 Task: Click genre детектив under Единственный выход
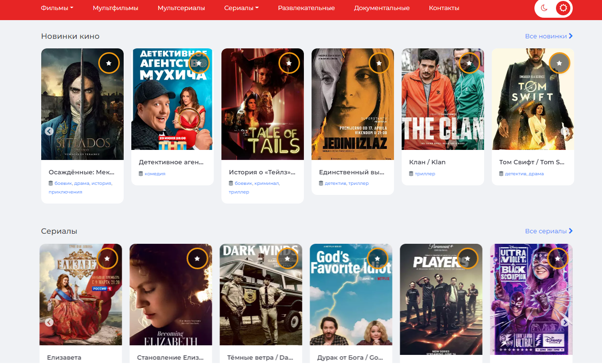(335, 183)
